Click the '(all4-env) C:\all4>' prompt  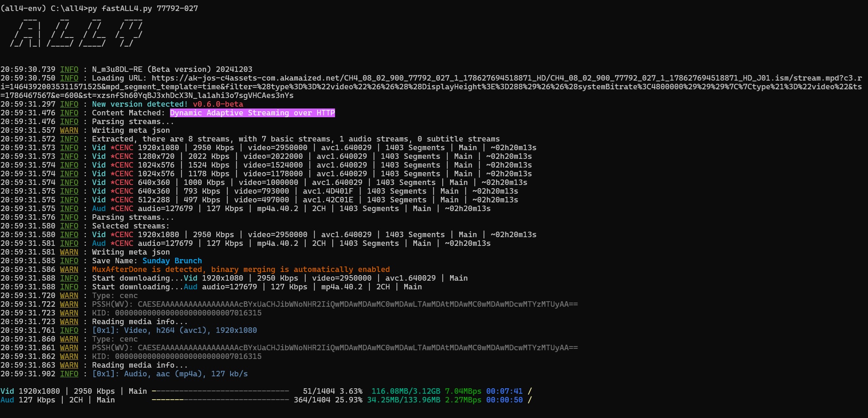pos(44,8)
